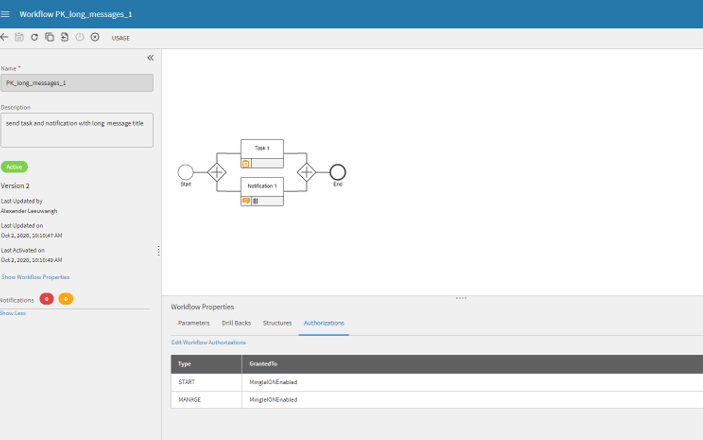Click Show Less to collapse details
Viewport: 703px width, 440px height.
click(13, 313)
